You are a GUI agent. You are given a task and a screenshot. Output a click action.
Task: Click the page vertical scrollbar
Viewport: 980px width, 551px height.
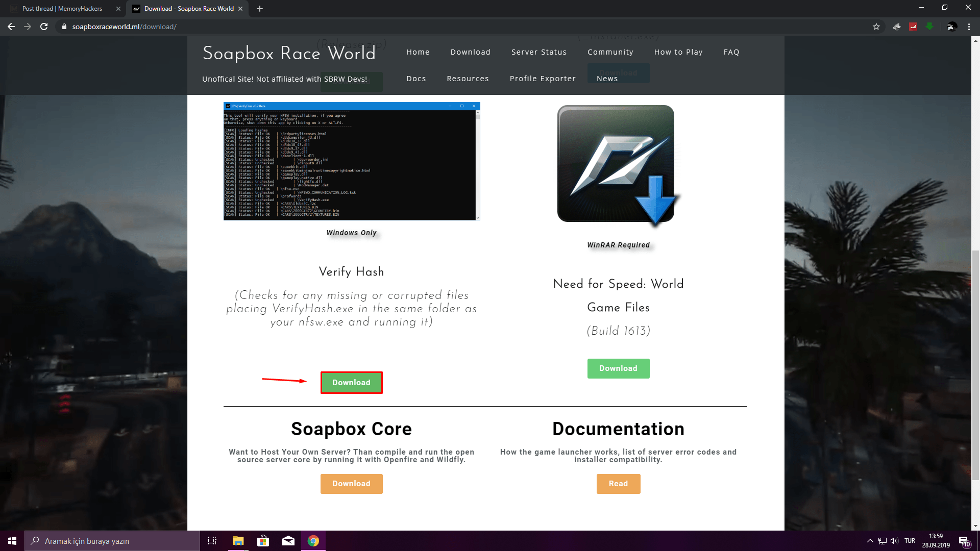(975, 365)
